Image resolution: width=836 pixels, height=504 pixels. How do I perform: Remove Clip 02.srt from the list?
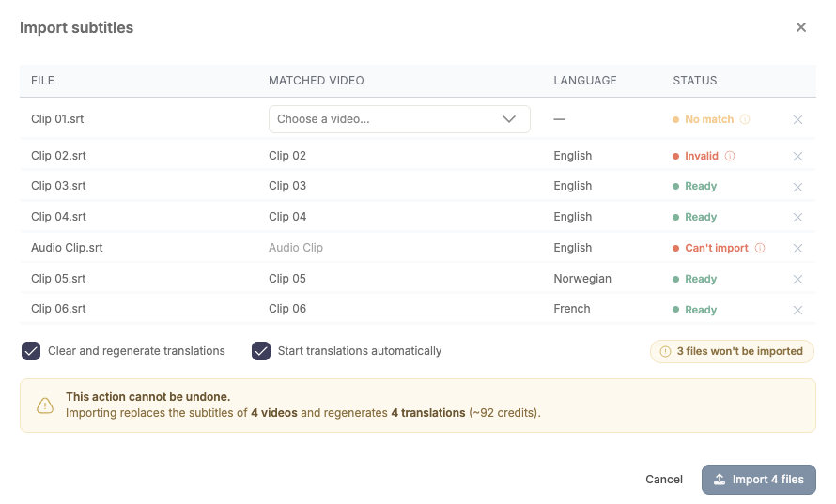797,156
